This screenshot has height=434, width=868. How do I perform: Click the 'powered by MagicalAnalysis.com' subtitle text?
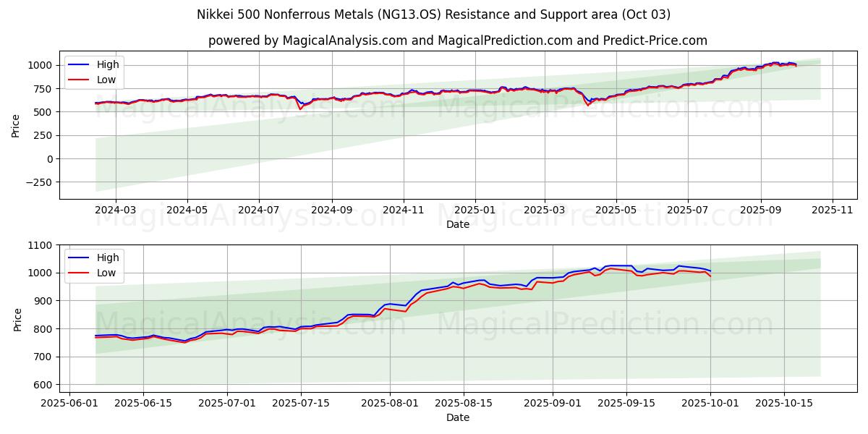[x=457, y=41]
